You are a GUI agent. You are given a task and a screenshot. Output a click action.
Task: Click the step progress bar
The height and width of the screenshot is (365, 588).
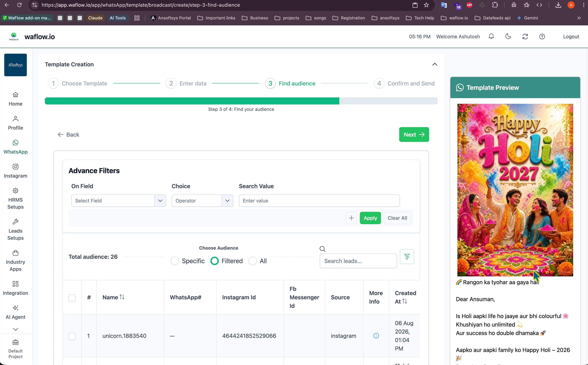pos(241,101)
